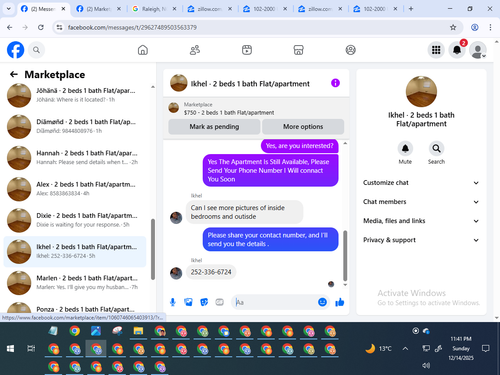Open File Explorer from the taskbar
Screen dimensions: 500x375
(138, 331)
